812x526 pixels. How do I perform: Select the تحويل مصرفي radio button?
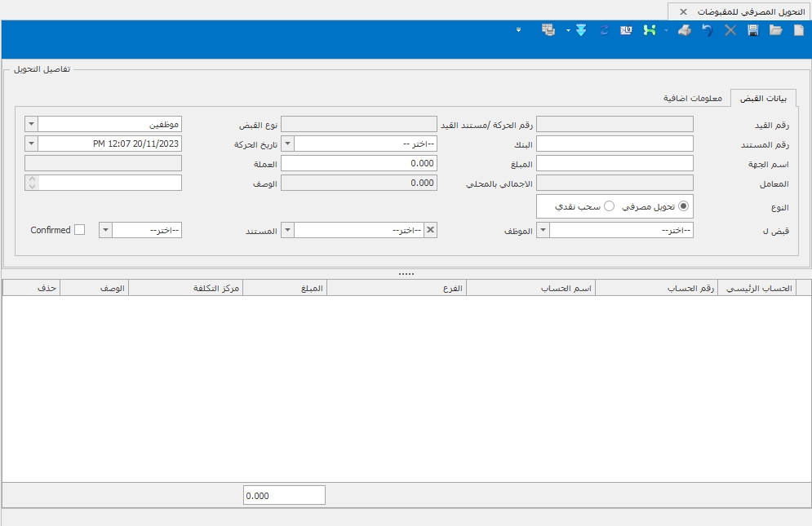684,206
